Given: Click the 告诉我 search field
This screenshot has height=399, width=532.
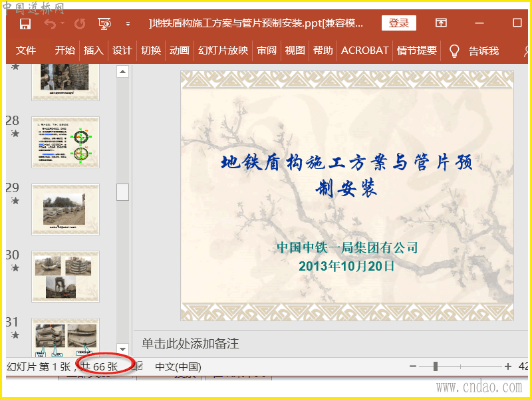Looking at the screenshot, I should pyautogui.click(x=483, y=51).
